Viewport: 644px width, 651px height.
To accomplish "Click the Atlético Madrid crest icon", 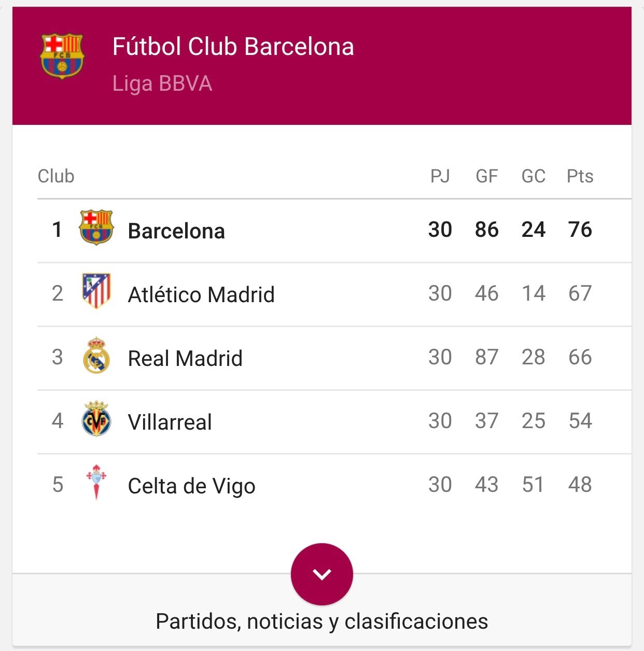I will pos(96,291).
